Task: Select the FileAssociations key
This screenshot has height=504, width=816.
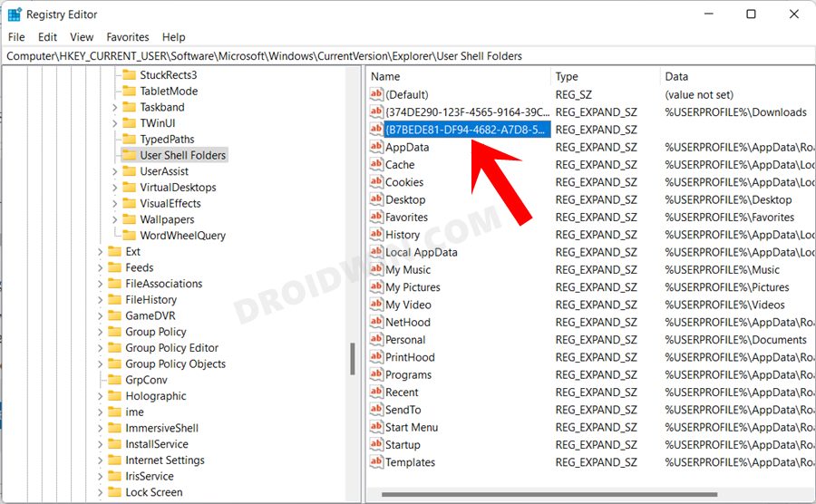Action: tap(163, 284)
